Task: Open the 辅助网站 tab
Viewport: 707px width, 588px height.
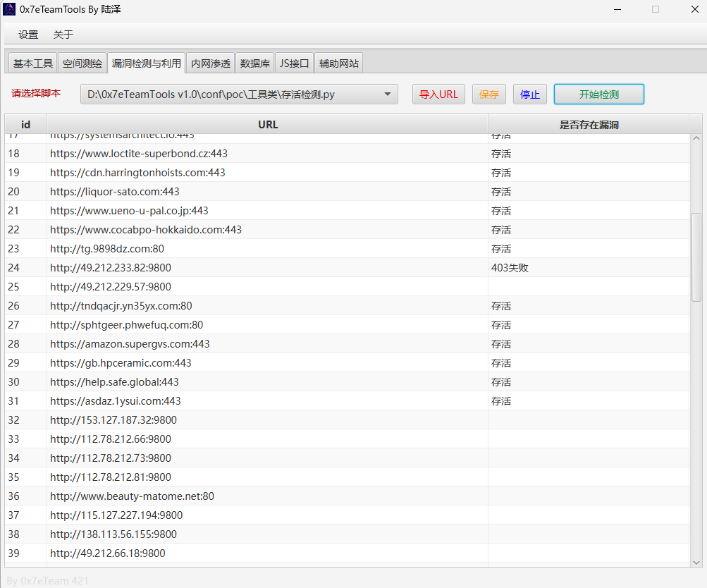Action: point(339,63)
